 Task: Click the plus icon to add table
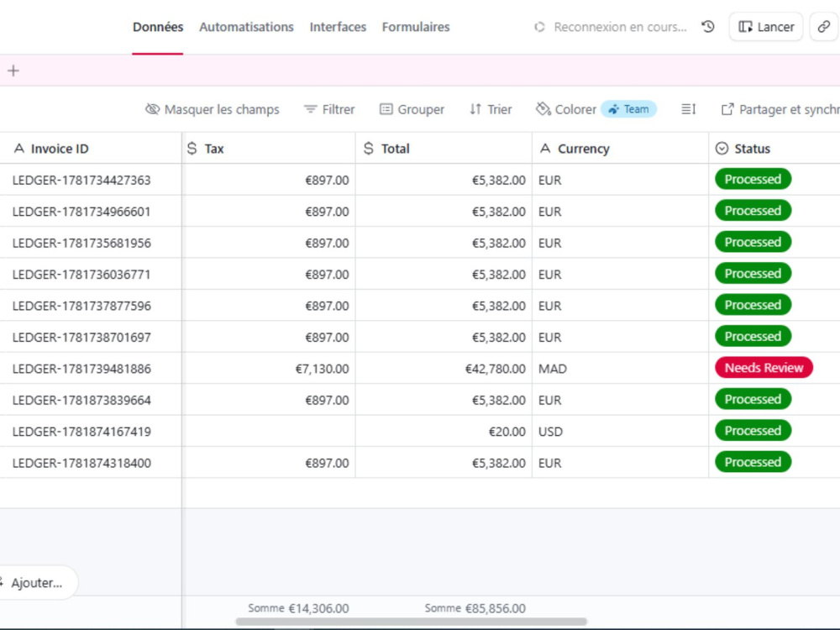pyautogui.click(x=13, y=71)
